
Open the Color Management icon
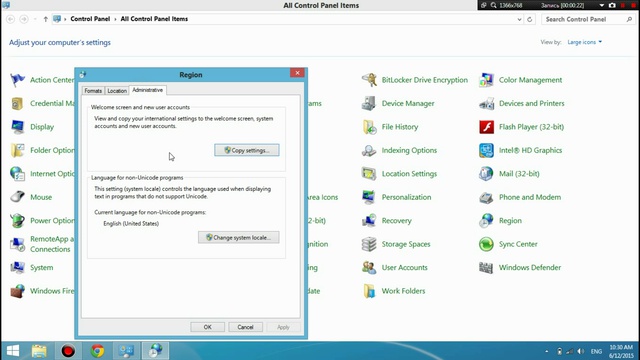coord(486,80)
